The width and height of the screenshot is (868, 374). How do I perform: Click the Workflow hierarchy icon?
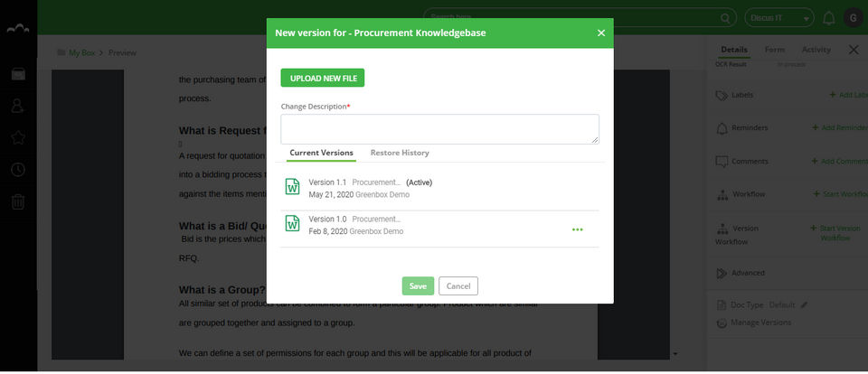(x=722, y=195)
